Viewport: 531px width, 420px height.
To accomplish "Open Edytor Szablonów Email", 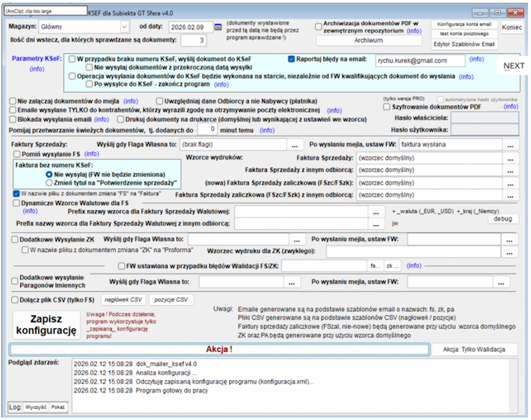I will pos(463,44).
